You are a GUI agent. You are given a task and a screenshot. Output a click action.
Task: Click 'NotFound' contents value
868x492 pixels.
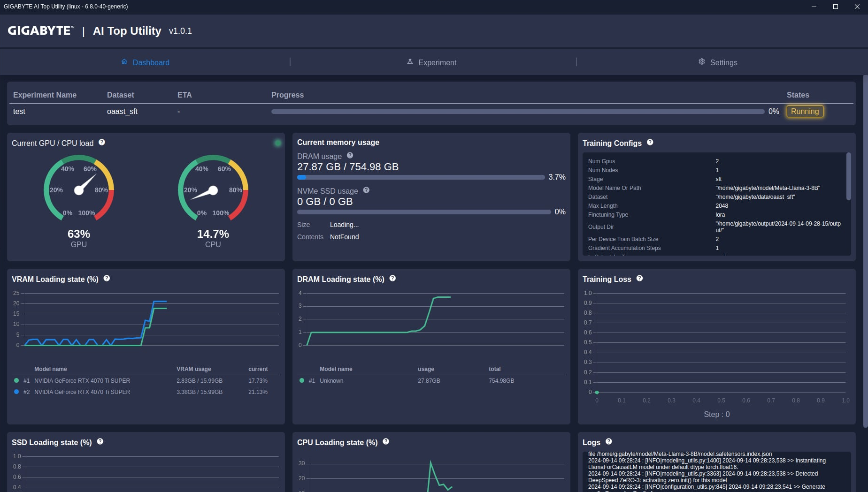click(344, 237)
